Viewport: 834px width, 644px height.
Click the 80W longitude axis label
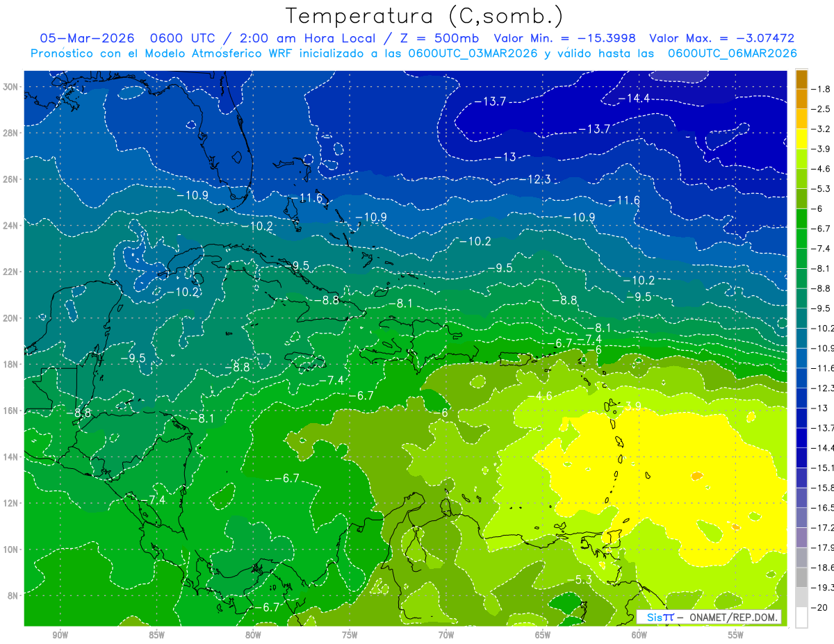(253, 635)
